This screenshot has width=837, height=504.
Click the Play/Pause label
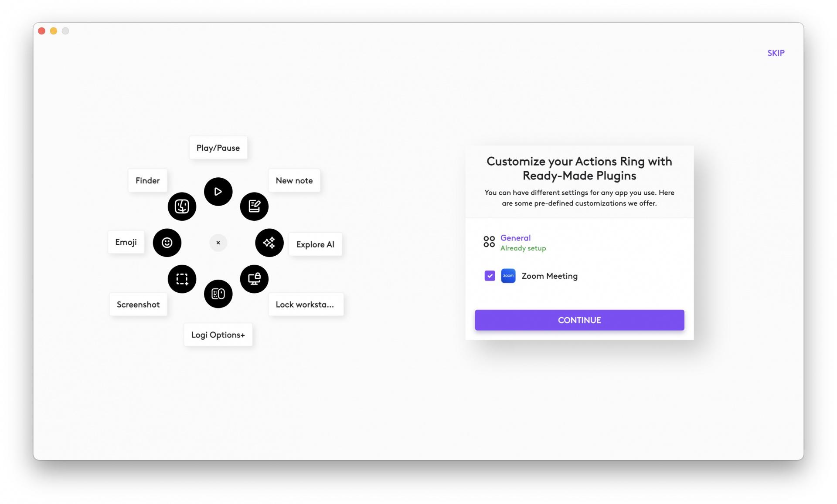point(218,148)
